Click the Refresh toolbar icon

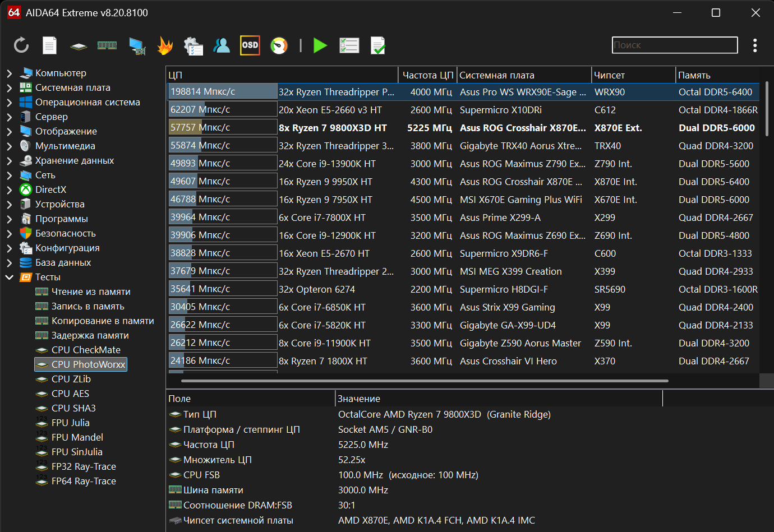[21, 45]
